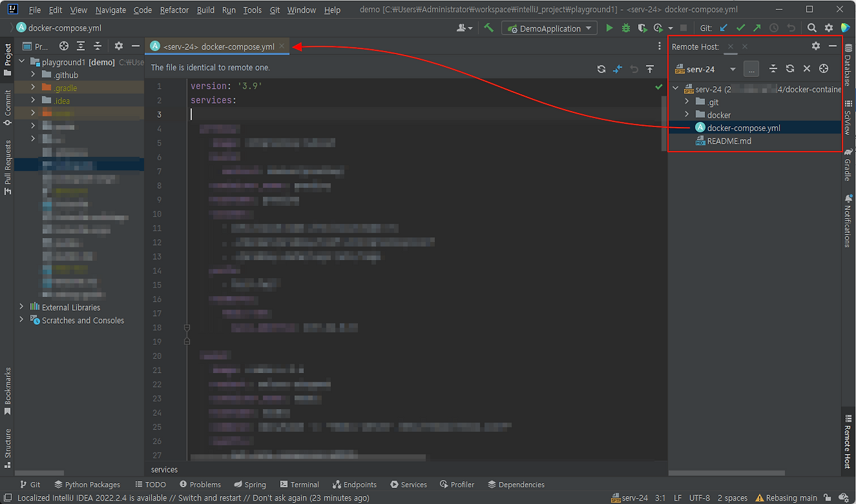Start debugging with the green bug icon
This screenshot has height=504, width=856.
(x=626, y=28)
